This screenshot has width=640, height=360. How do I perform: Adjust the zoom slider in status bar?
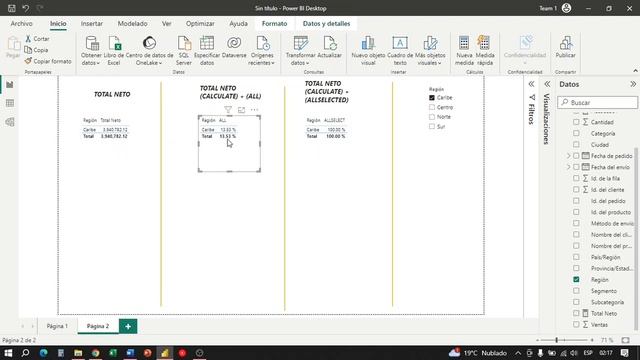tap(556, 340)
